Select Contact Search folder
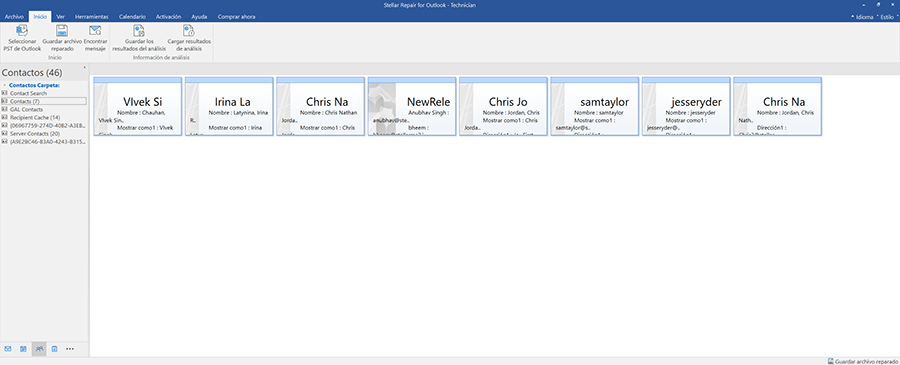 tap(28, 93)
